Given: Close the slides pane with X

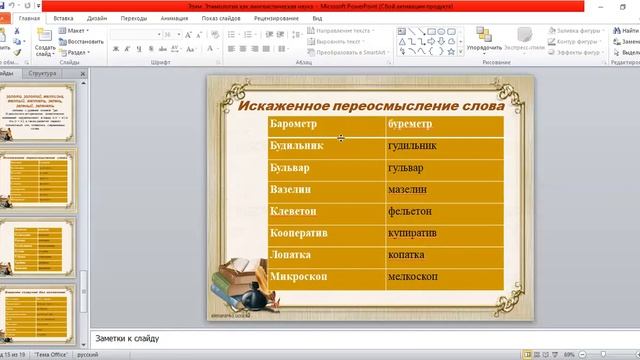Looking at the screenshot, I should click(83, 74).
